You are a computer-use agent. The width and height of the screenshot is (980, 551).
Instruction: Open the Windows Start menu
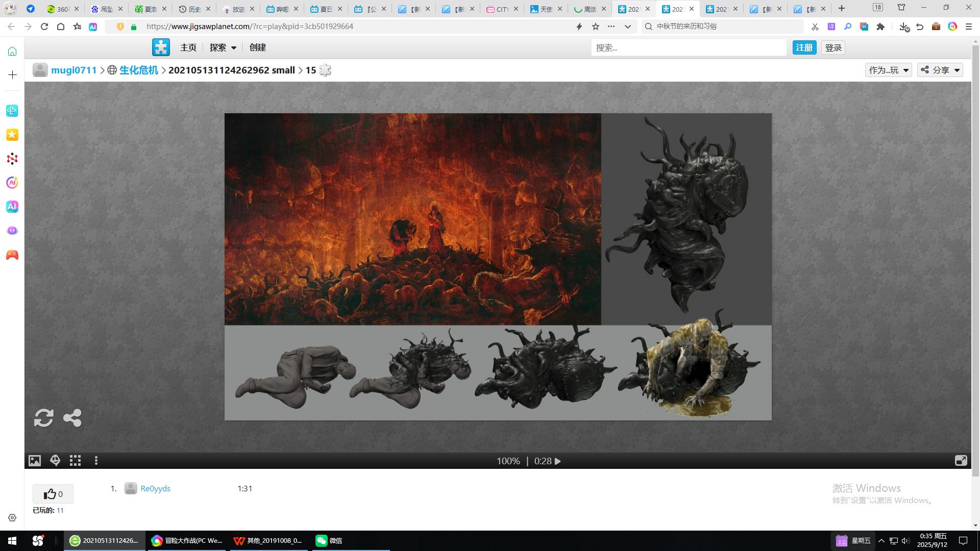point(12,541)
